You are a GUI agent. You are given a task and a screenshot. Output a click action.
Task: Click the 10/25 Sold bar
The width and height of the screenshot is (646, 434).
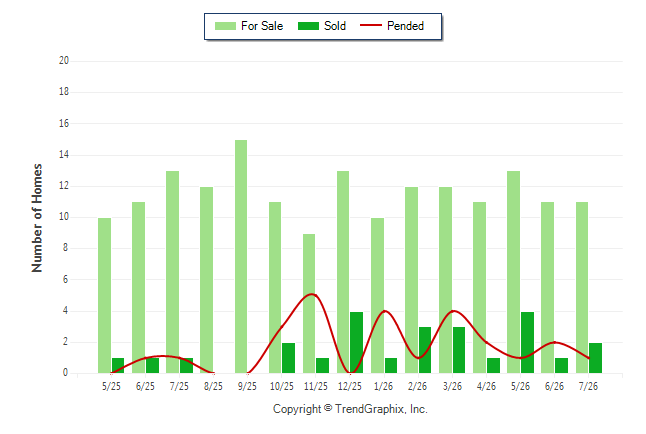point(288,358)
